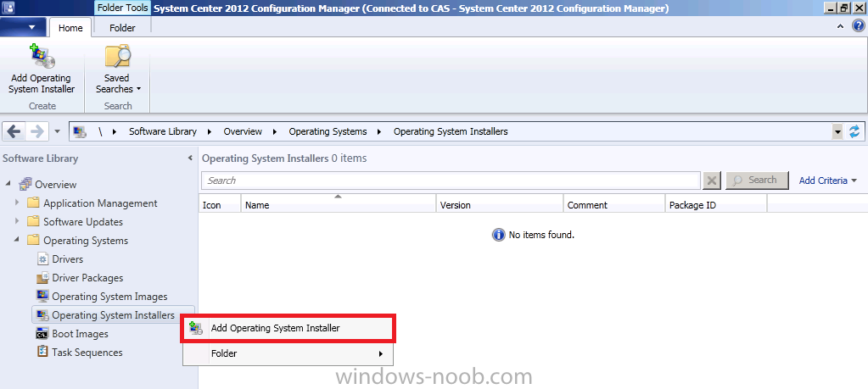The height and width of the screenshot is (389, 868).
Task: Click the icon in the context menu Add item
Action: click(196, 328)
